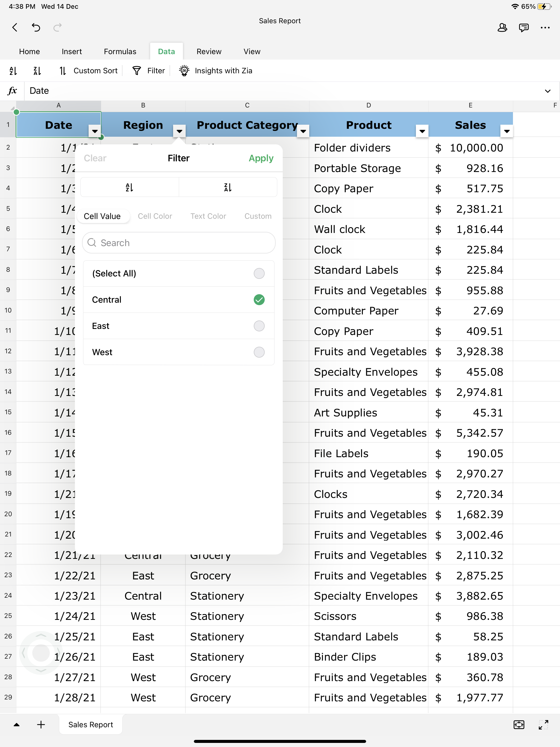The height and width of the screenshot is (747, 560).
Task: Focus the filter Search field
Action: click(x=179, y=243)
